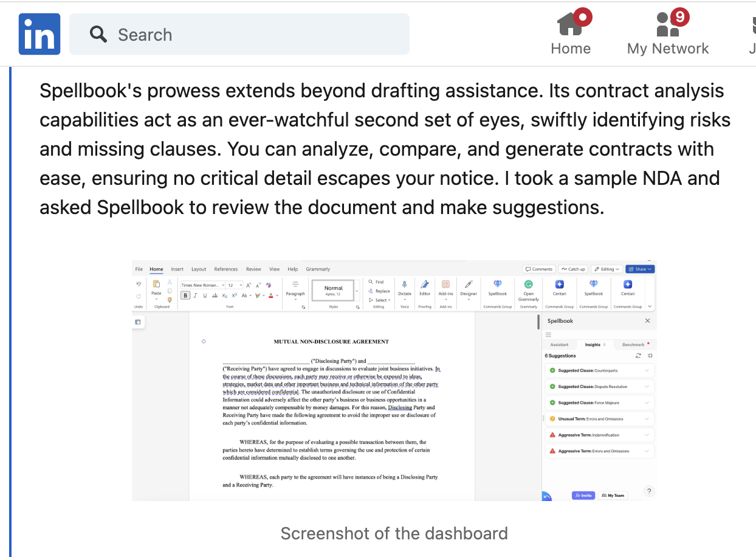Click the undo arrow in Word ribbon

coord(139,284)
